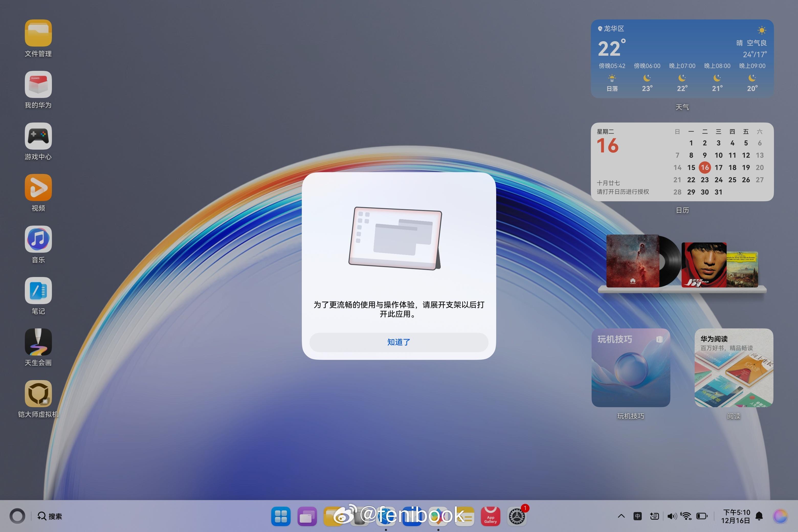
Task: Expand hidden tray icons with up chevron
Action: click(x=621, y=516)
